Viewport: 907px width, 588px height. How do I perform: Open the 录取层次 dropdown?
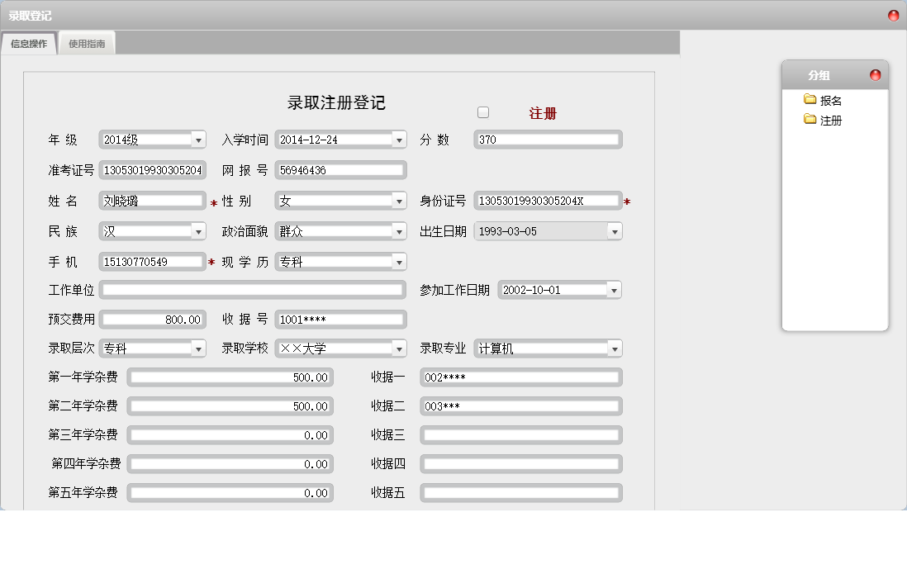pos(198,349)
